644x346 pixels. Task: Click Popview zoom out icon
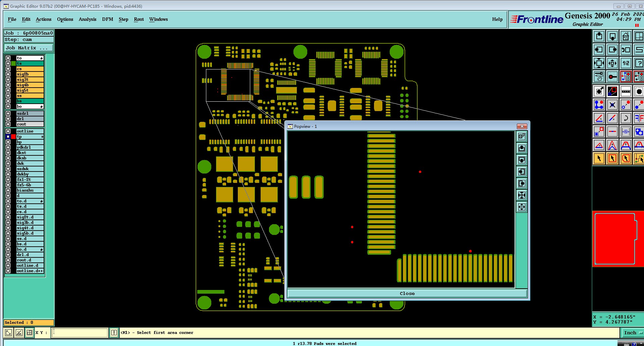522,207
